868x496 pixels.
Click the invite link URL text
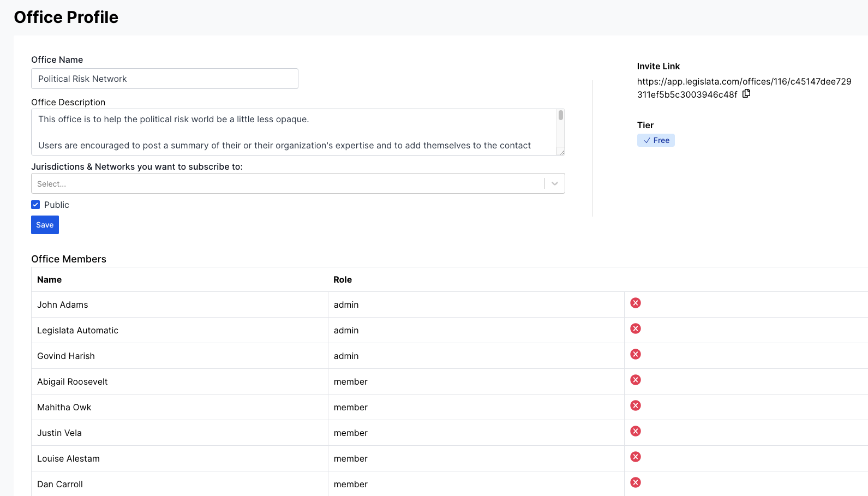744,88
